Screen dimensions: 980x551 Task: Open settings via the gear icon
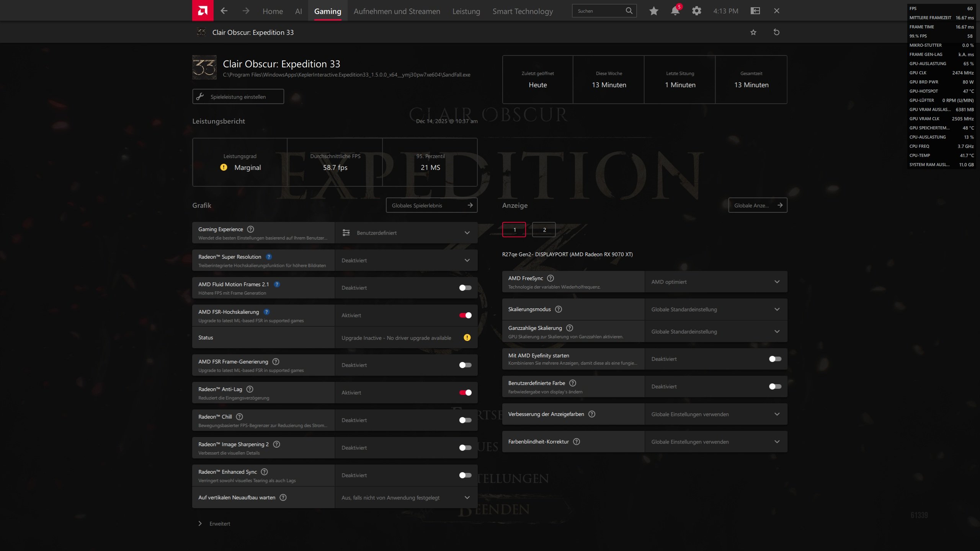697,11
